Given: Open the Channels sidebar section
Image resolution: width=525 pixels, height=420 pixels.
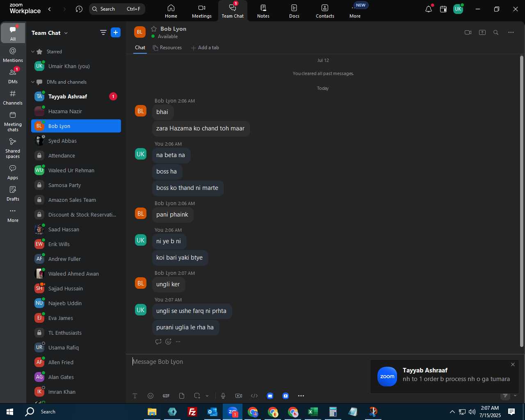Looking at the screenshot, I should click(13, 98).
